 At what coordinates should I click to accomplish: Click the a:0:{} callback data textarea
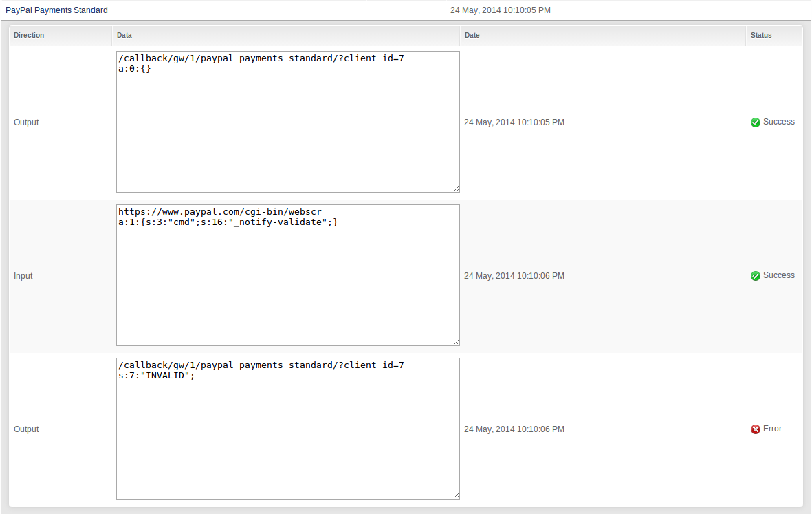[288, 122]
